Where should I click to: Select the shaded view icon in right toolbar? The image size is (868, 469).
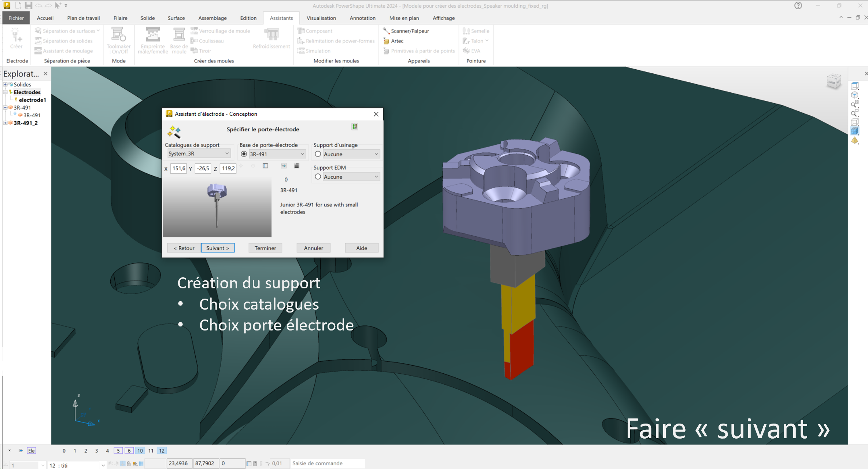point(854,131)
